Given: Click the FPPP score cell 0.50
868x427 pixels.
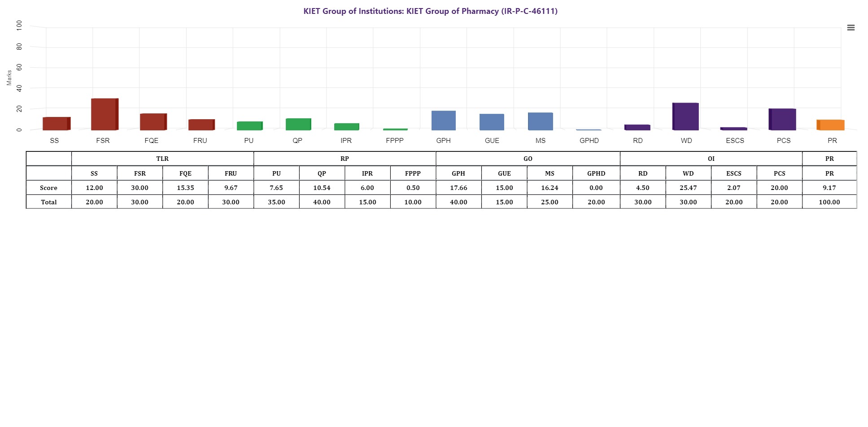Looking at the screenshot, I should click(413, 188).
